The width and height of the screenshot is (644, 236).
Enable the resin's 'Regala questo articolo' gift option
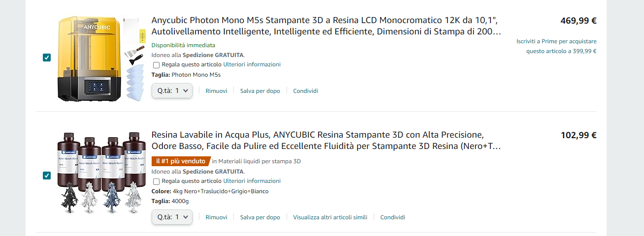156,181
